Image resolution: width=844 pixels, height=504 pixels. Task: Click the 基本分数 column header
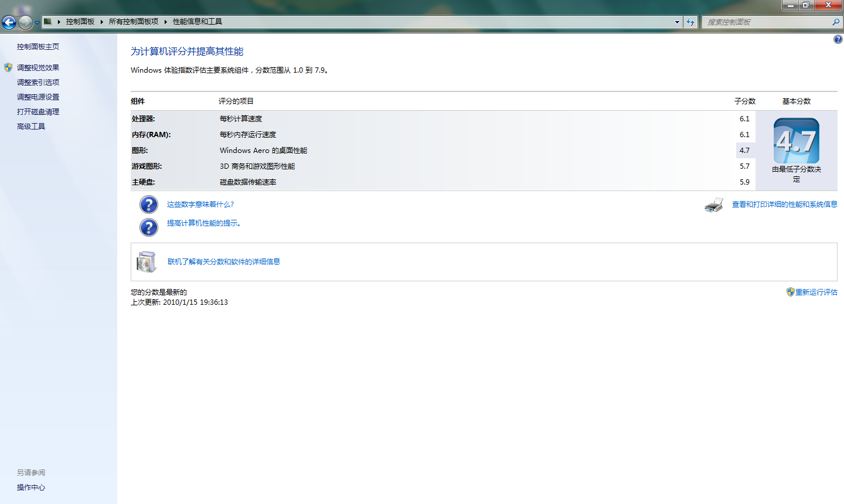(797, 101)
